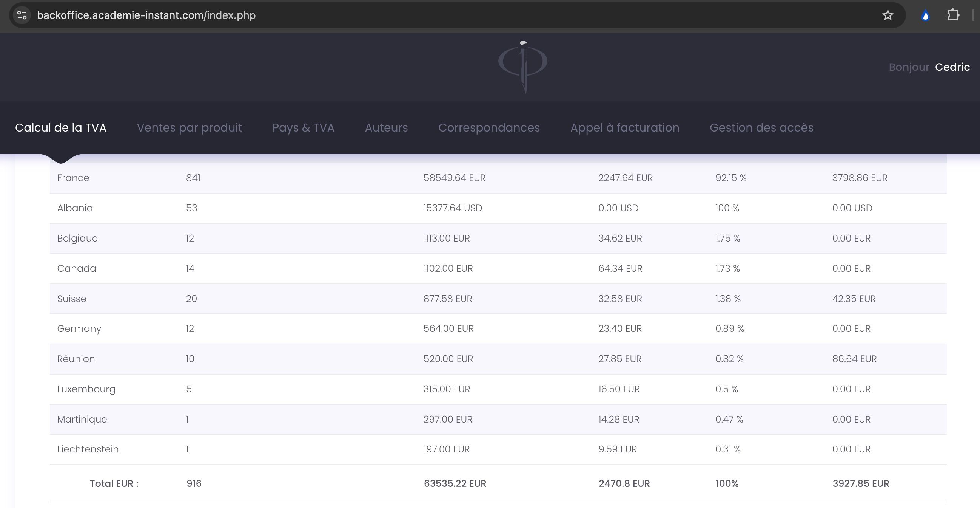Screen dimensions: 980x508
Task: Open Gestion des accès page
Action: [761, 128]
